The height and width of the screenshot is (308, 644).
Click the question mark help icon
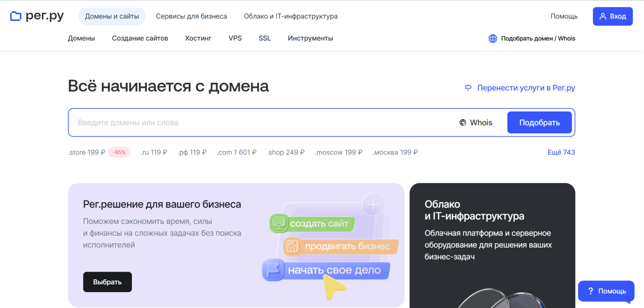(x=590, y=291)
